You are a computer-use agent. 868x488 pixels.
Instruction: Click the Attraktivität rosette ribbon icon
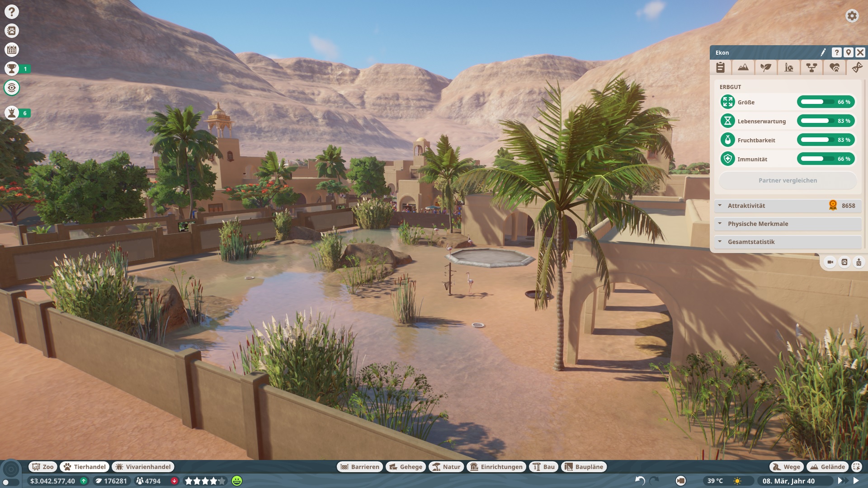[833, 206]
